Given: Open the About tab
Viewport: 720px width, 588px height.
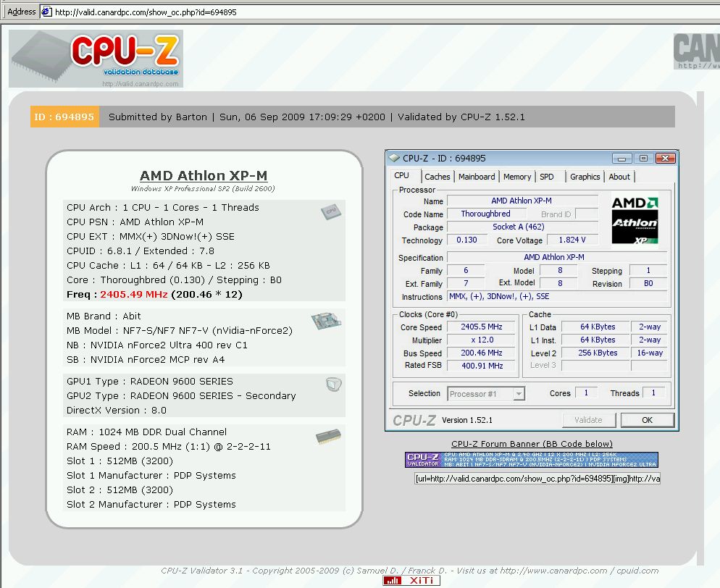Looking at the screenshot, I should tap(619, 177).
